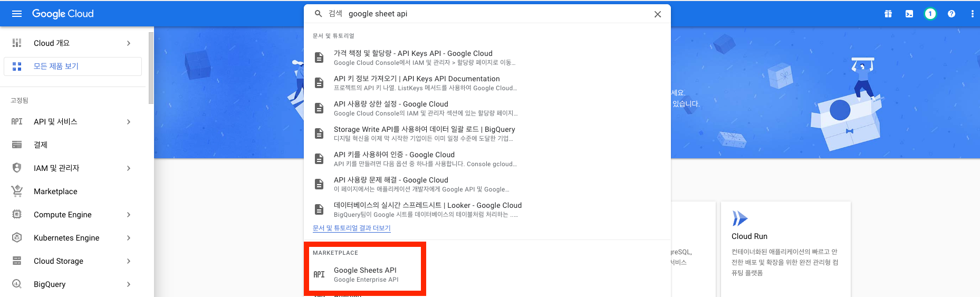Click the Cloud Storage icon
The image size is (980, 297).
point(17,261)
